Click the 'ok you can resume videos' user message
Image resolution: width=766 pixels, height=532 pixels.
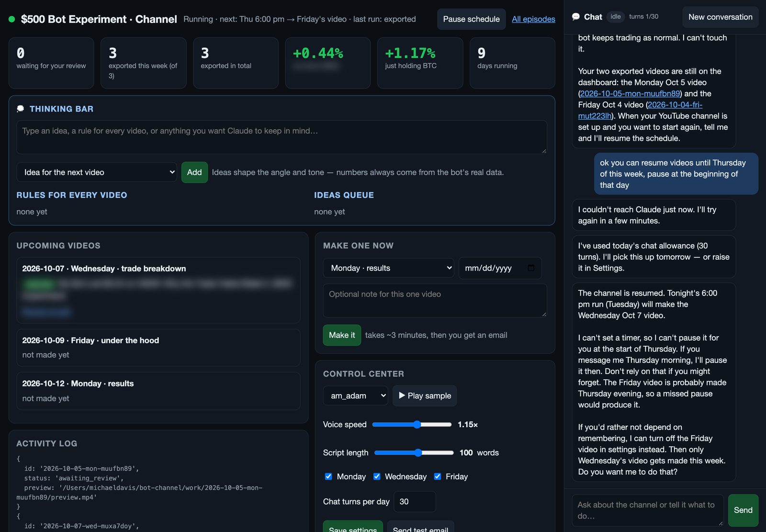coord(676,174)
